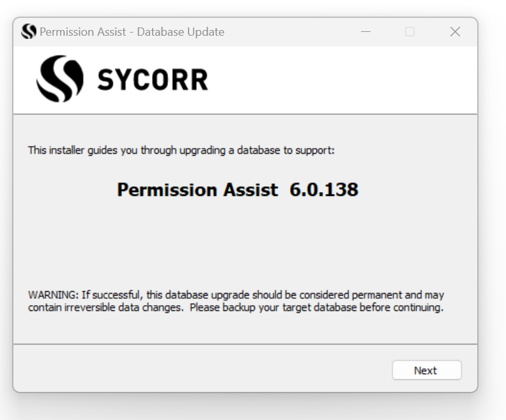Click the SYCORR wordmark in the banner
The image size is (506, 420).
(x=152, y=80)
